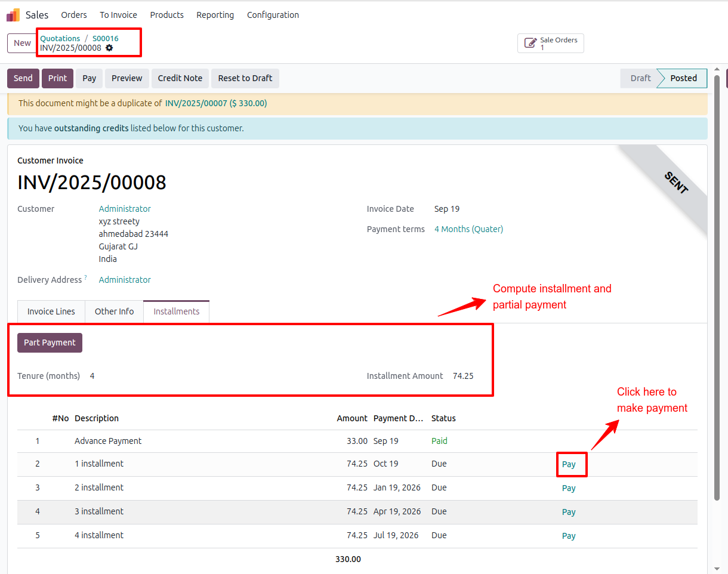Open the Reporting menu
728x574 pixels.
(215, 15)
